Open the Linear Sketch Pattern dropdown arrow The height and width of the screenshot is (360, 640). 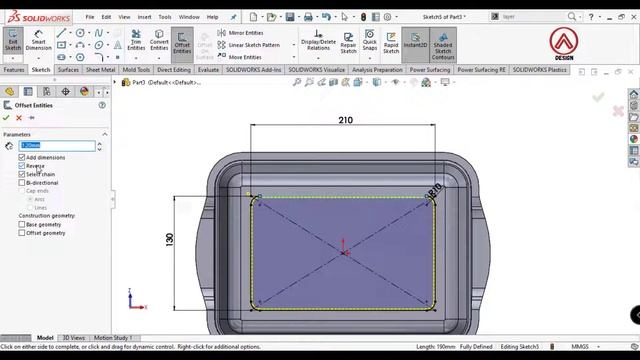294,45
